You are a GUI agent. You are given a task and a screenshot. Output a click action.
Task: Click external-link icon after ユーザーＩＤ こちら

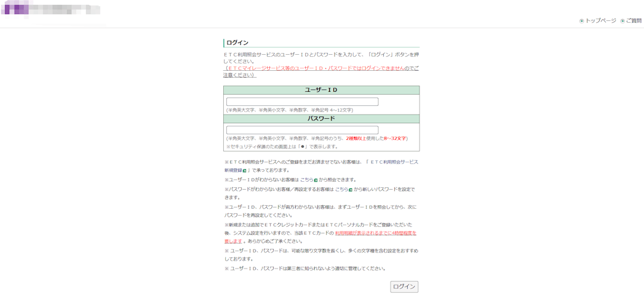(x=316, y=180)
